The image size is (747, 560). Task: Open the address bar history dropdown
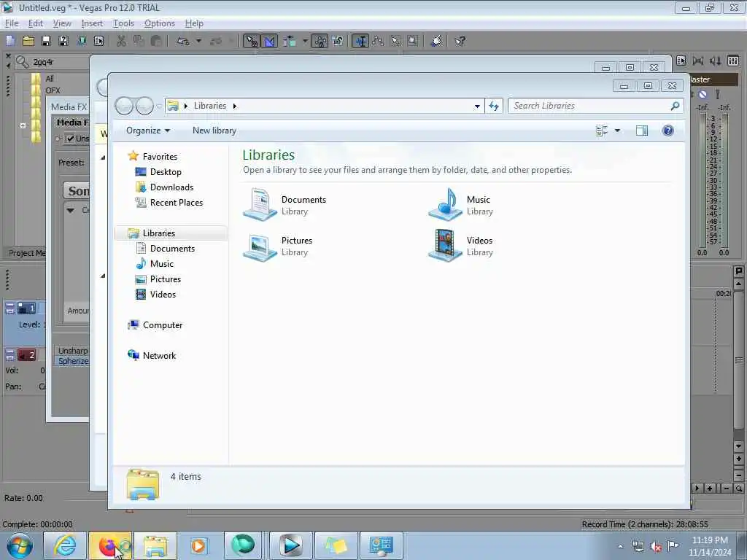click(477, 106)
